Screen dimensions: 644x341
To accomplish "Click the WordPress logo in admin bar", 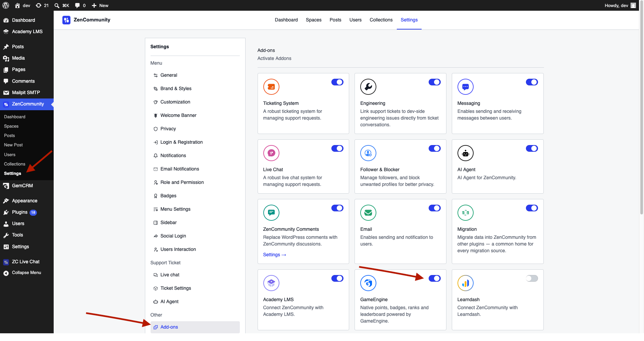I will [6, 5].
